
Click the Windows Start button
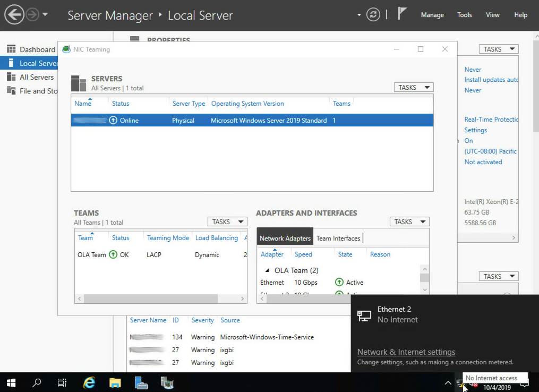pos(11,382)
